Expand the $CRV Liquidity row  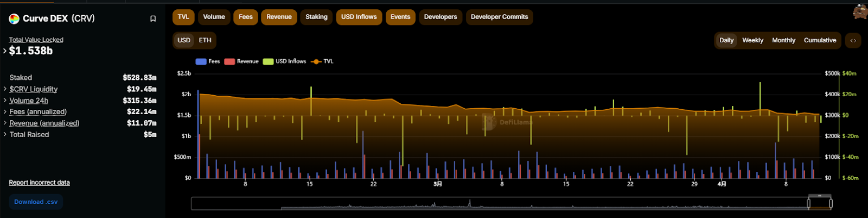5,89
